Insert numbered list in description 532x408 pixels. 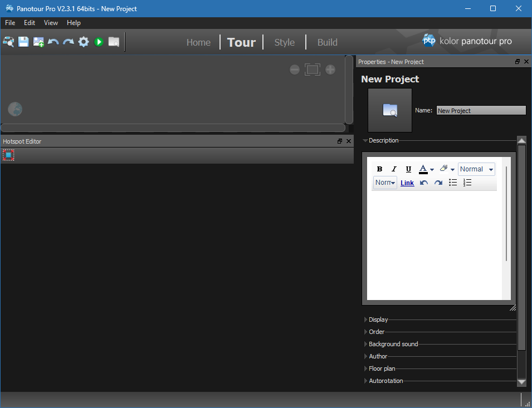(x=467, y=183)
